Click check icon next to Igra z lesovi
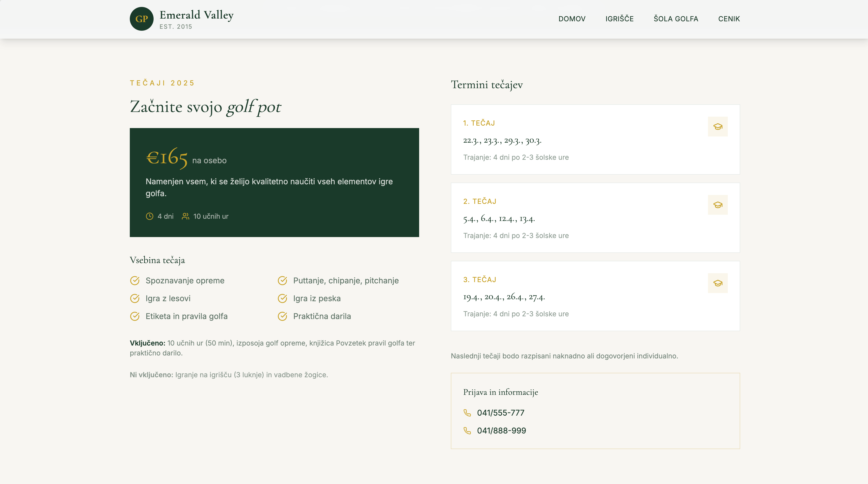The image size is (868, 484). (x=135, y=298)
